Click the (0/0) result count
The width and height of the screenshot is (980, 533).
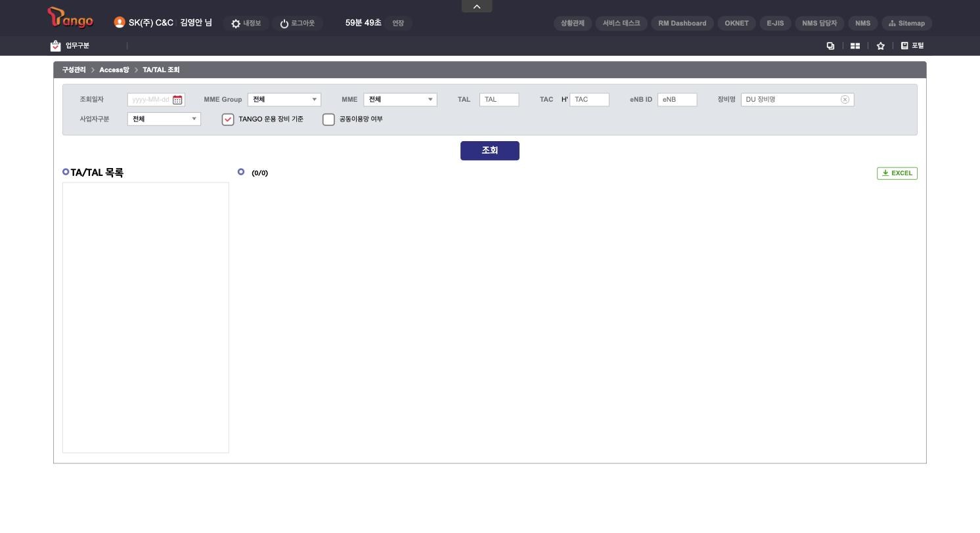(259, 173)
